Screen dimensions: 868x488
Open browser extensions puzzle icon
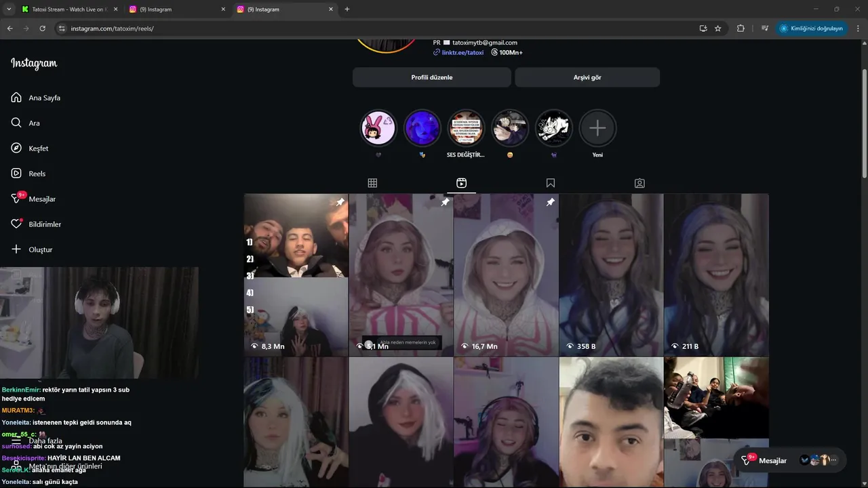pos(741,28)
